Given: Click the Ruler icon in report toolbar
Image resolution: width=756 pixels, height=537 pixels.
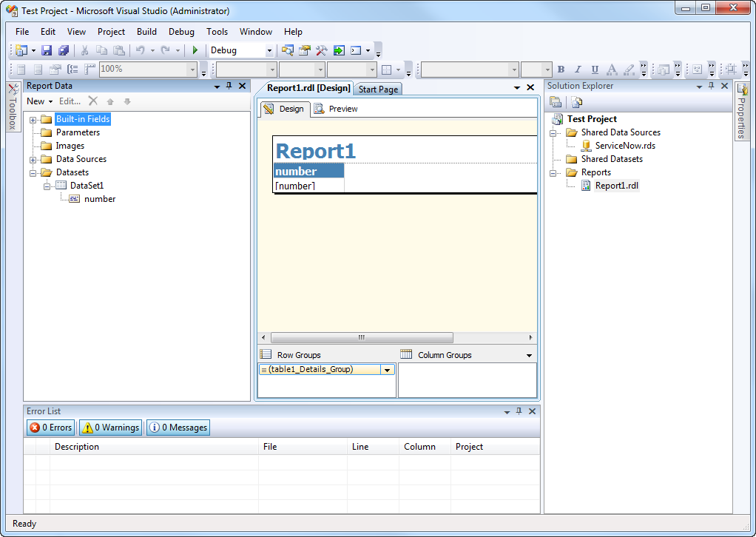Looking at the screenshot, I should coord(90,70).
